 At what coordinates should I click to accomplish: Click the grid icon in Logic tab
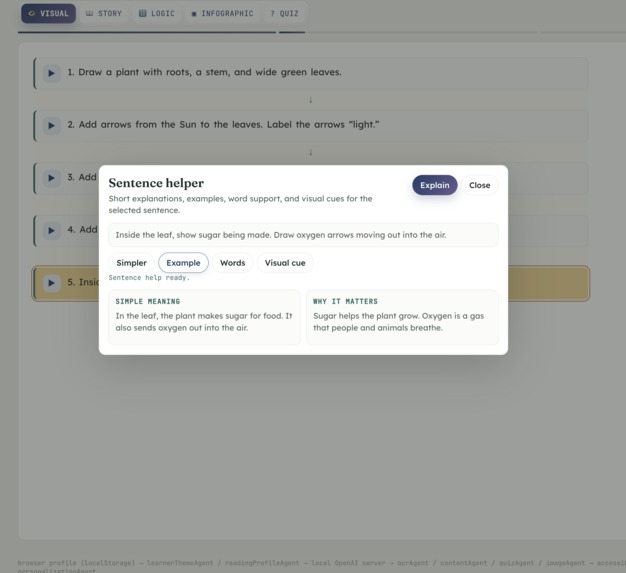(x=143, y=14)
